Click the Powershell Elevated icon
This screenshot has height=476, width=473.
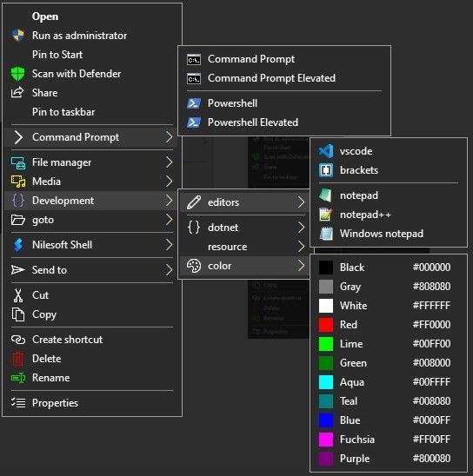coord(194,122)
